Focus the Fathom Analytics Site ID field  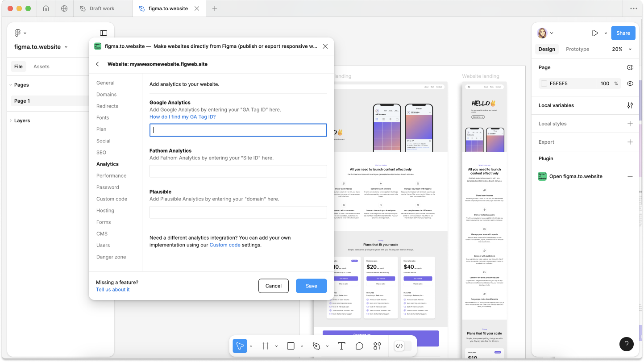(238, 171)
